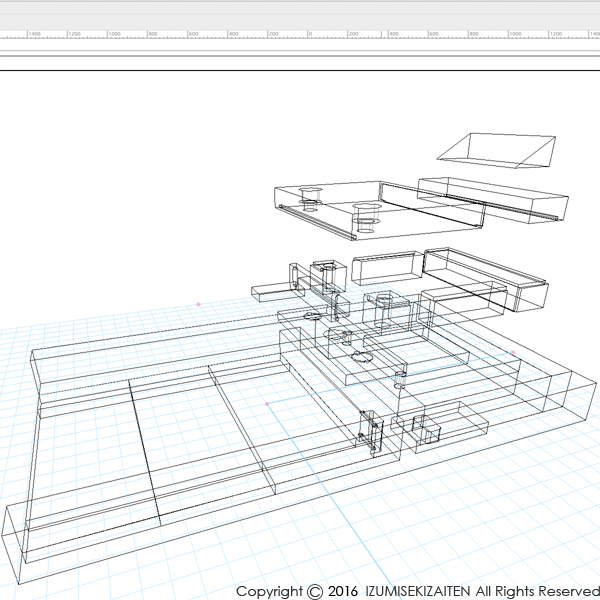Select the long lidded box on the right
This screenshot has width=600, height=600.
(485, 276)
